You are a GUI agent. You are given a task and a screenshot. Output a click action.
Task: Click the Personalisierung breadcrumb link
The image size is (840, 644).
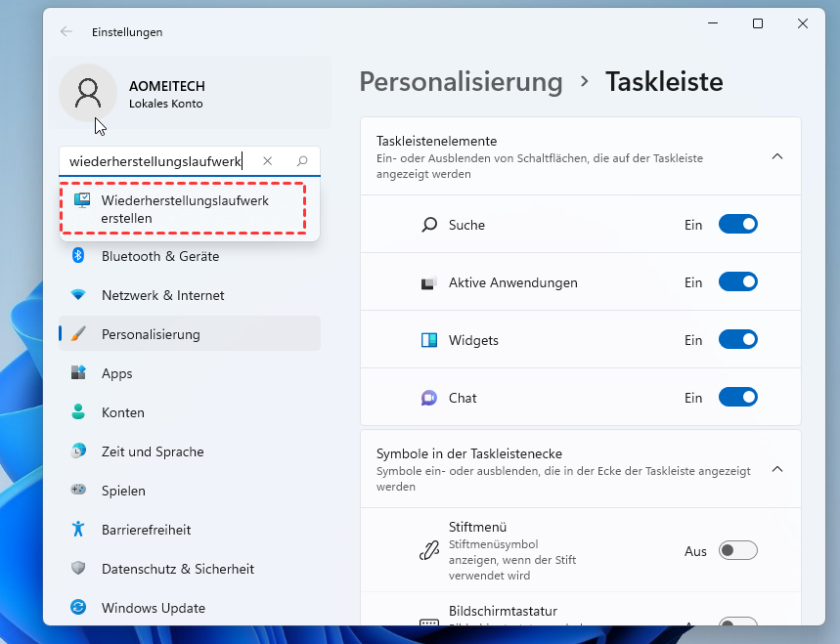coord(461,81)
